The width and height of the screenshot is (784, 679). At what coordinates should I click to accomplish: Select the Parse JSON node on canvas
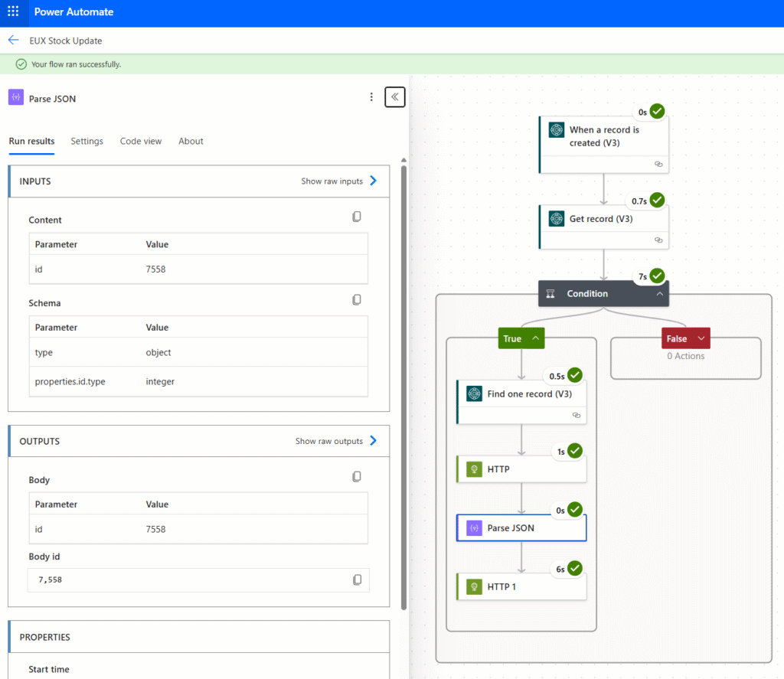pos(521,528)
